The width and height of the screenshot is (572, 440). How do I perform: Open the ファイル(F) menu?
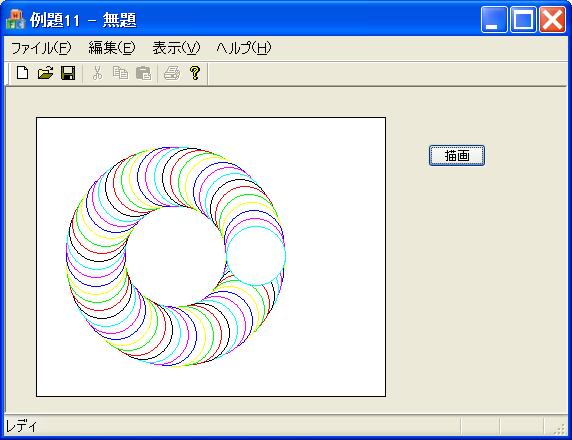[41, 48]
